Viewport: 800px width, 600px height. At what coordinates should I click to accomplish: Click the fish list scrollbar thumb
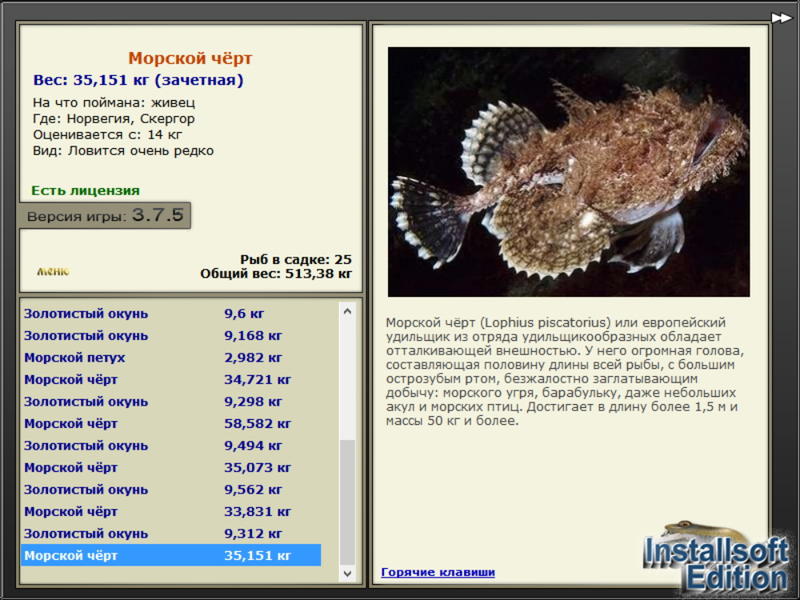coord(347,502)
